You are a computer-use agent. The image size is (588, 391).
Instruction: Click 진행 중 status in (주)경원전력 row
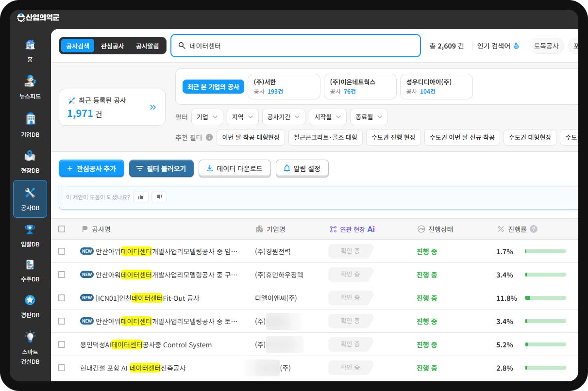point(427,251)
